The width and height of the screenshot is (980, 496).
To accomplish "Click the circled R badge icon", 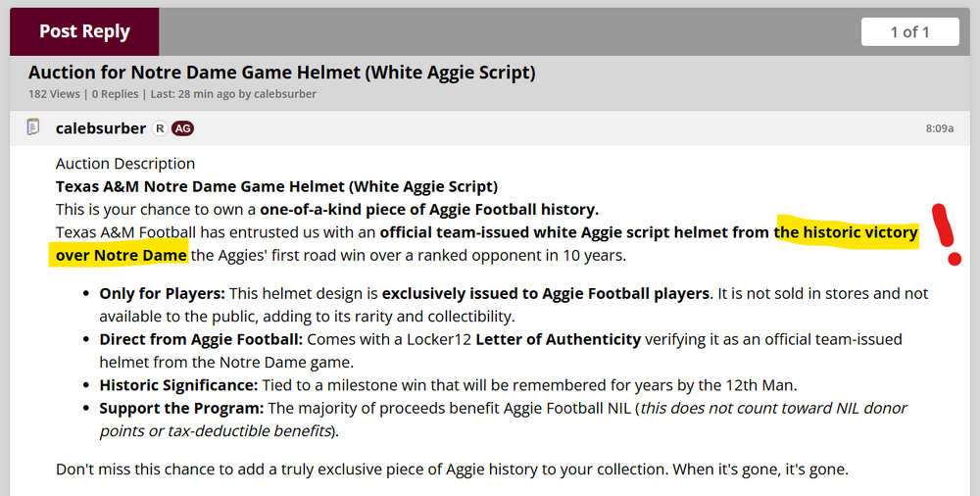I will click(x=161, y=128).
